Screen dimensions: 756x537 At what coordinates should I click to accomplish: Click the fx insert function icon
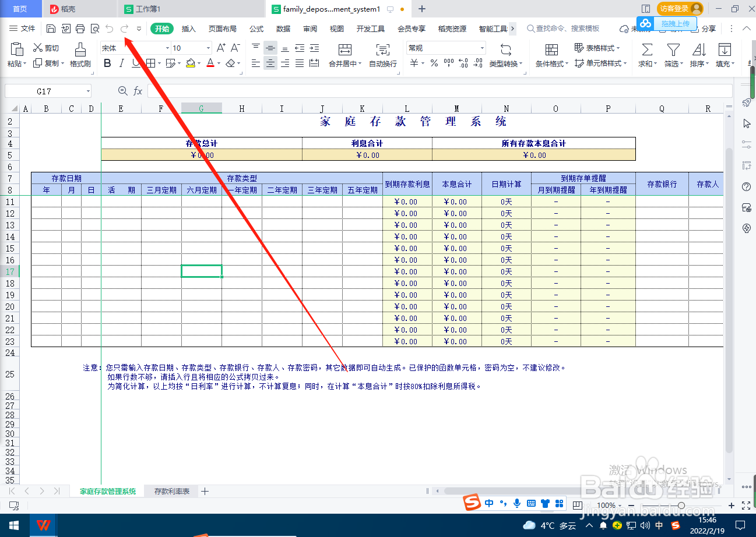[x=138, y=91]
